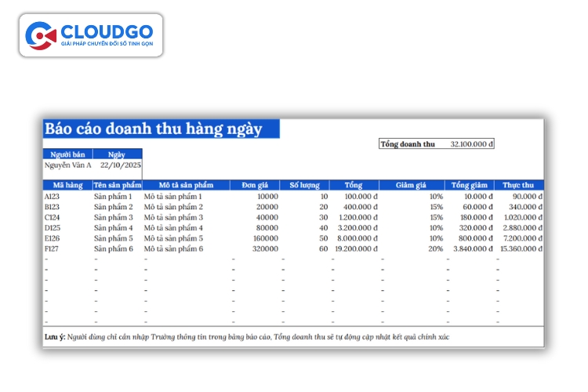Click the Người bán header cell
Screen dimensions: 588x392
67,154
